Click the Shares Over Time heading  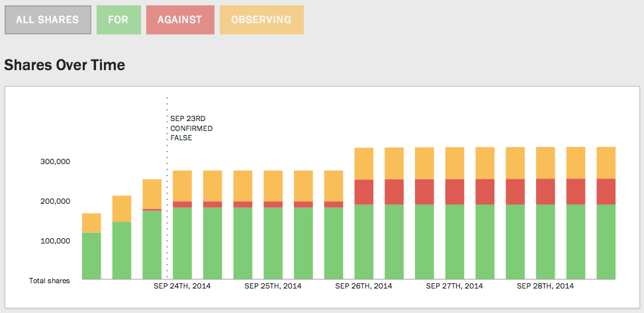(65, 65)
